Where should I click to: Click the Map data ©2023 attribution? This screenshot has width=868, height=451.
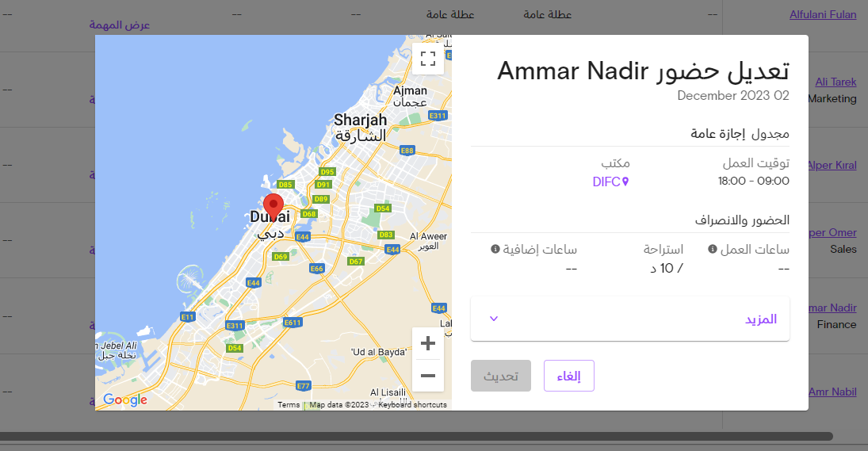338,404
